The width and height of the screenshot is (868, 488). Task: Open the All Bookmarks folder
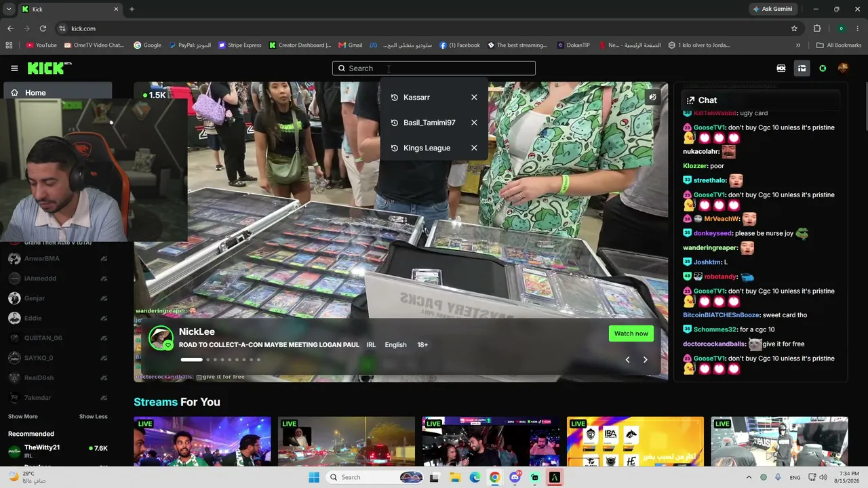tap(839, 45)
